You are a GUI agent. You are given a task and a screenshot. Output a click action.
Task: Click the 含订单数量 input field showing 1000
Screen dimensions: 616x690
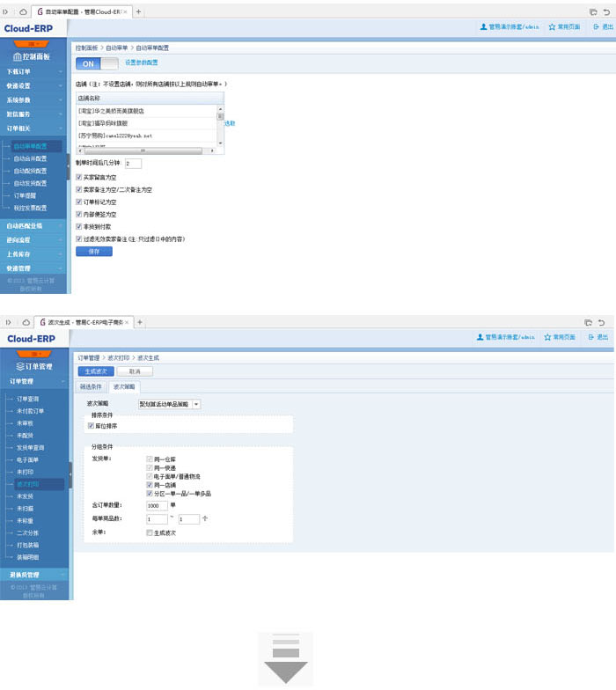pos(157,505)
